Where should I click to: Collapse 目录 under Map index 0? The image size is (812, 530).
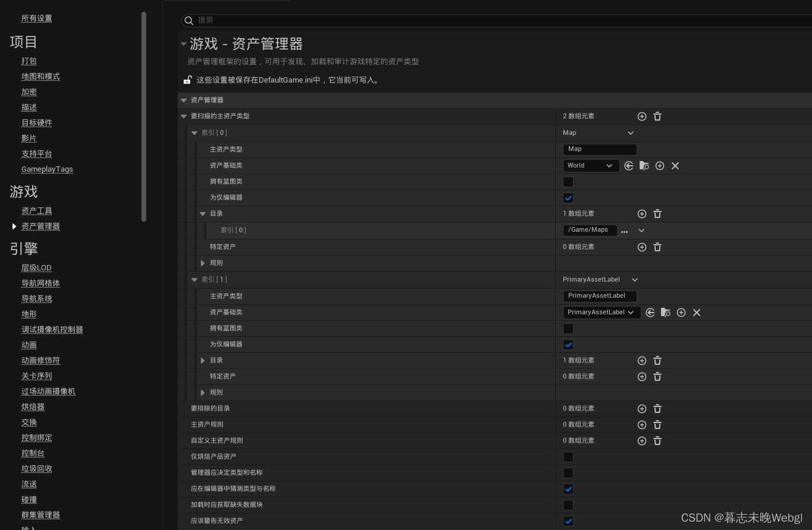[x=203, y=214]
